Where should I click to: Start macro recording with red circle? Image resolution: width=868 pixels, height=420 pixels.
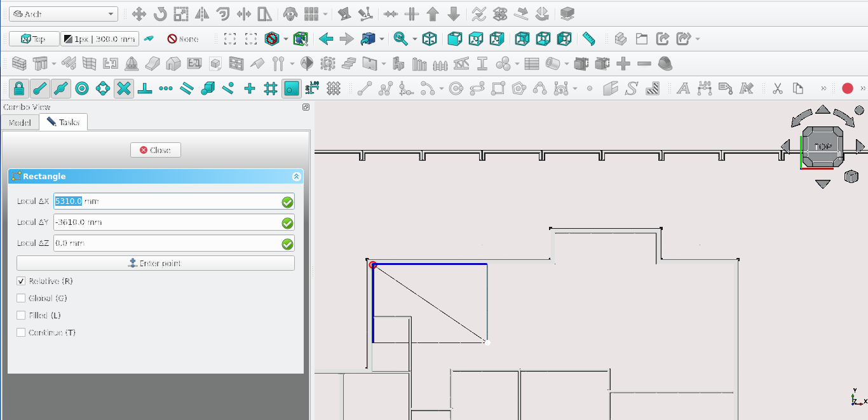point(847,88)
